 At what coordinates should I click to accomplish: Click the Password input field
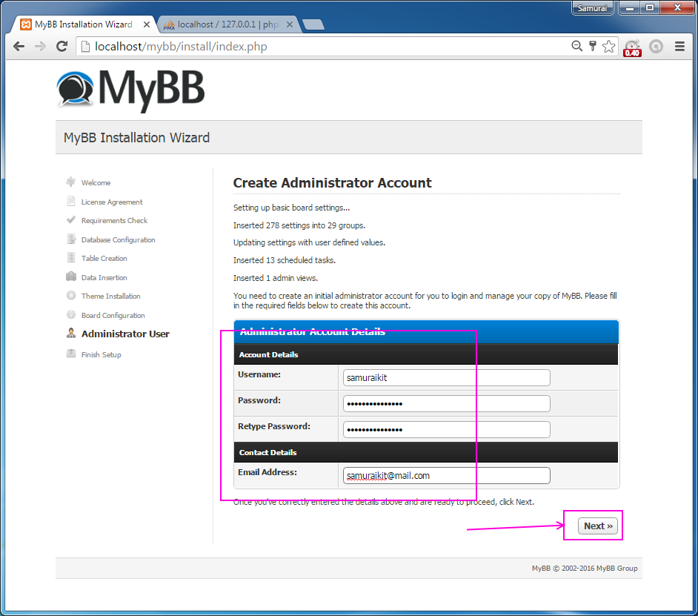point(447,403)
